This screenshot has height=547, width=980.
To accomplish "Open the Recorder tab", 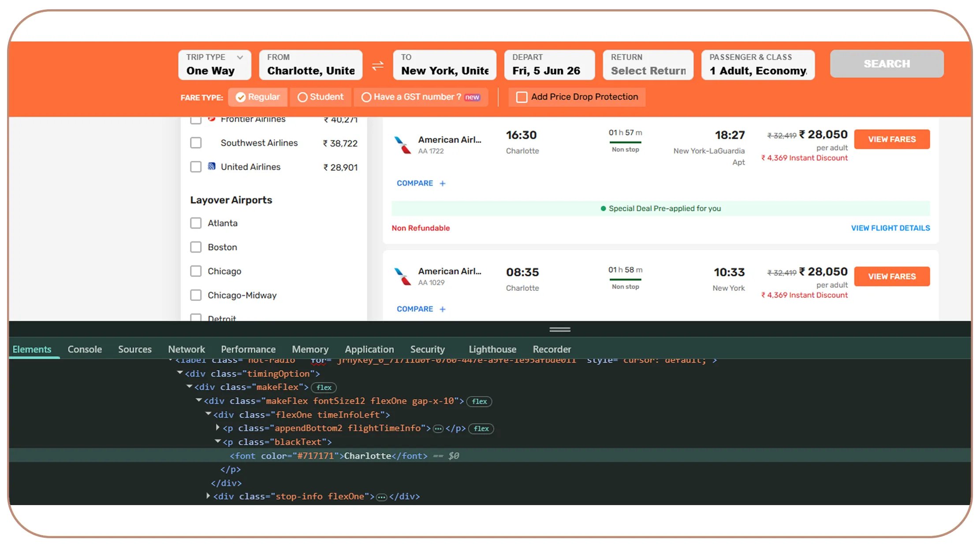I will (552, 349).
